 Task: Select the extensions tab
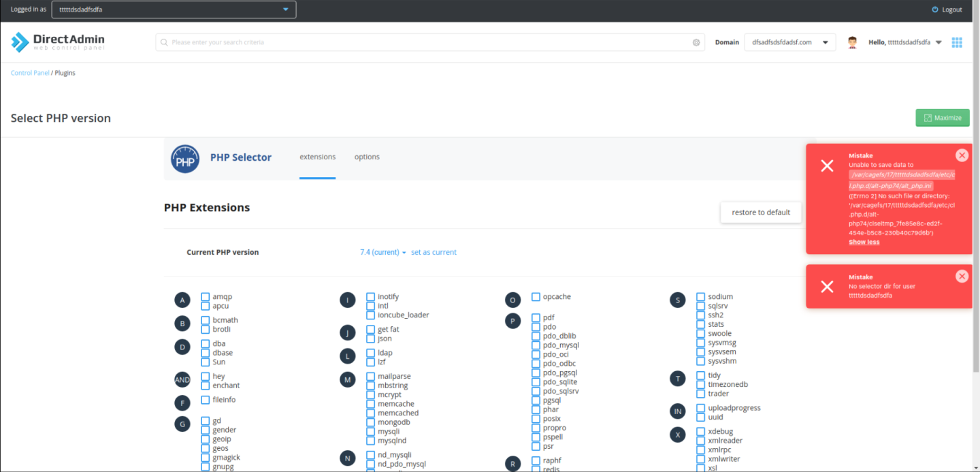tap(317, 157)
